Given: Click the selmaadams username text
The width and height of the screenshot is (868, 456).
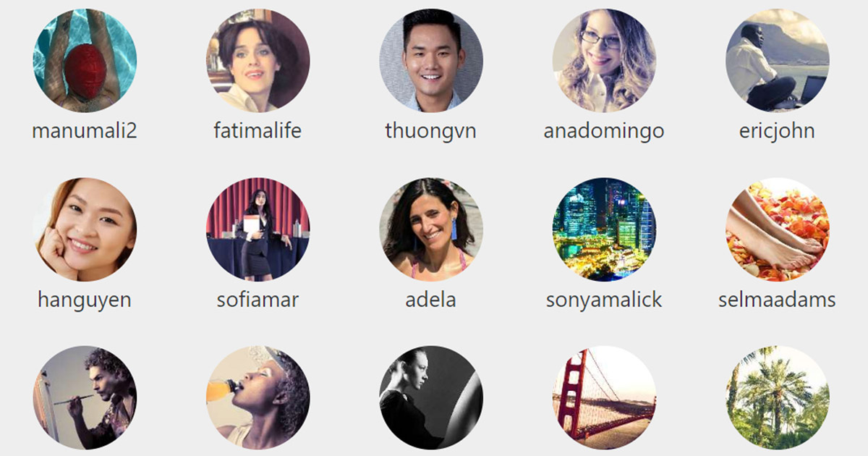Looking at the screenshot, I should coord(778,300).
